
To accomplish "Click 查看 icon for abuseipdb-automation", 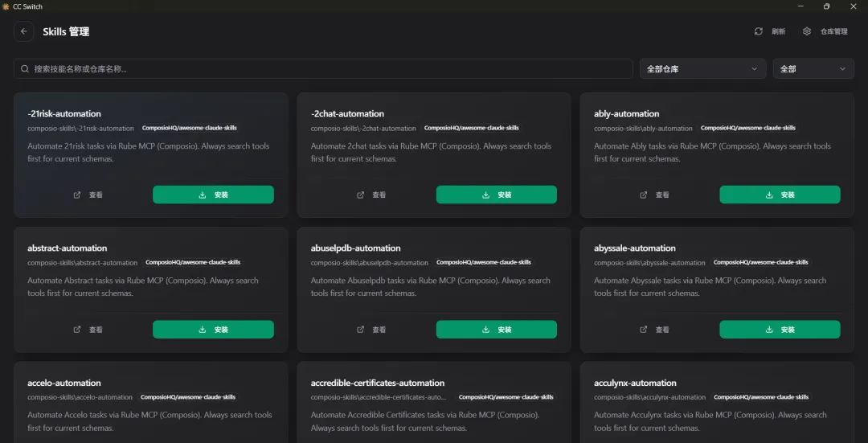I will click(361, 330).
